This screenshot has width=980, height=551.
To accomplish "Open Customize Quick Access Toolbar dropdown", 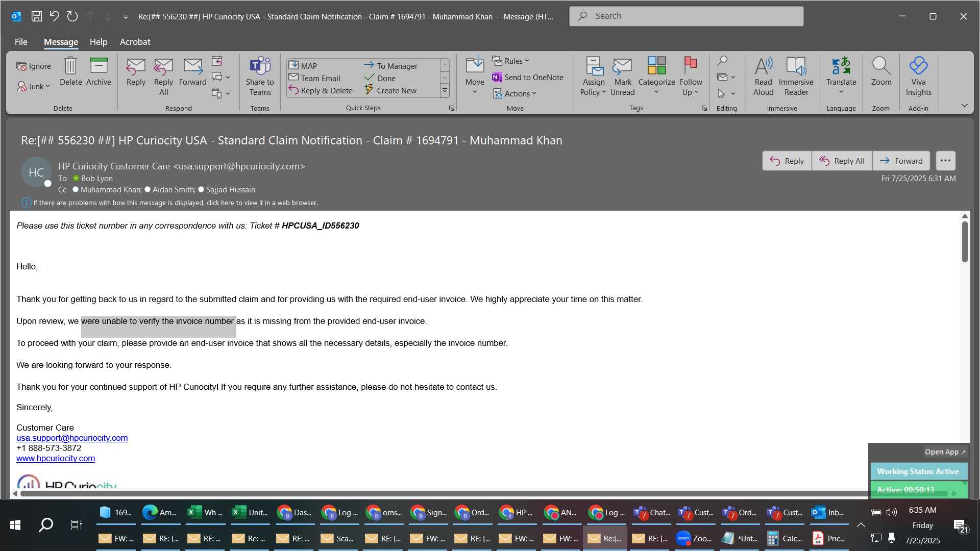I will coord(126,17).
